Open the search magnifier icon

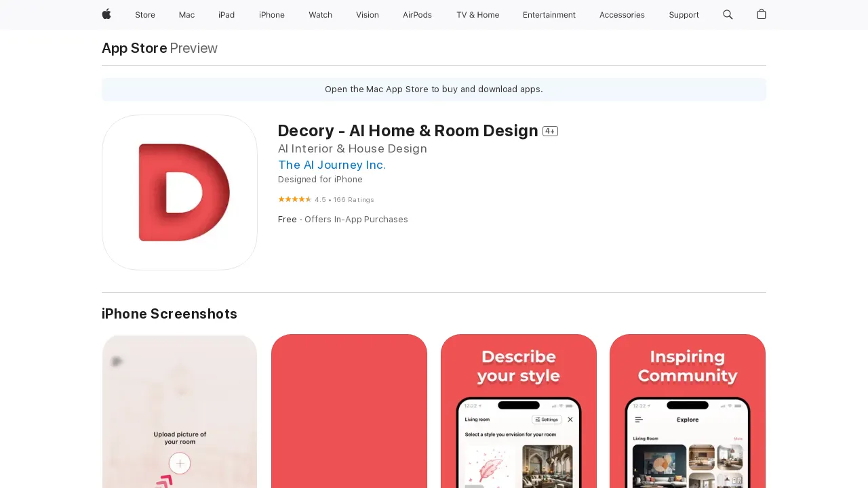[x=728, y=14]
